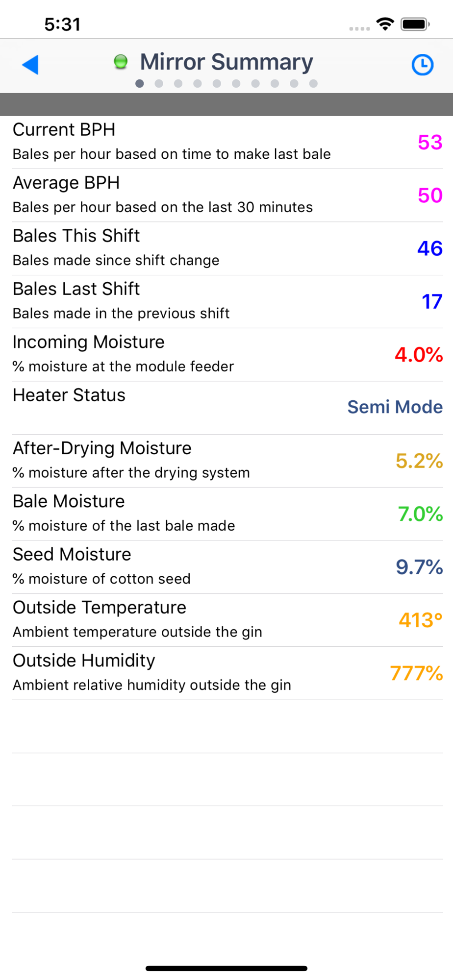The height and width of the screenshot is (980, 453).
Task: Tap the Mirror Summary title
Action: (x=226, y=62)
